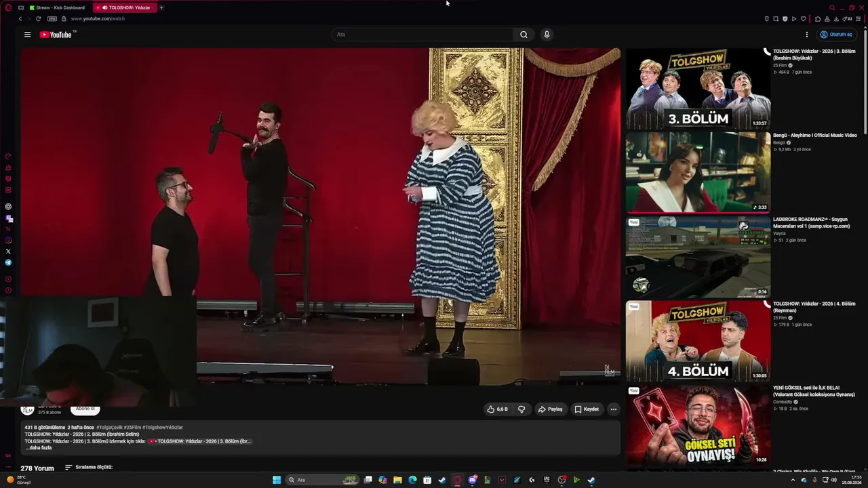The height and width of the screenshot is (488, 868).
Task: Open TOLGSHOW 4. Bölüm (Reynmen) thumbnail
Action: tap(698, 342)
